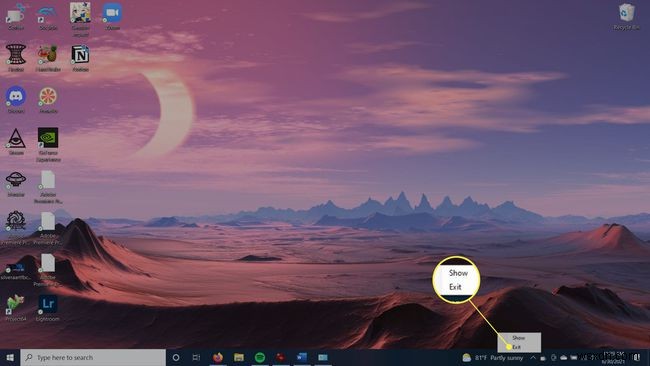Select the anime character game shortcut

(80, 19)
